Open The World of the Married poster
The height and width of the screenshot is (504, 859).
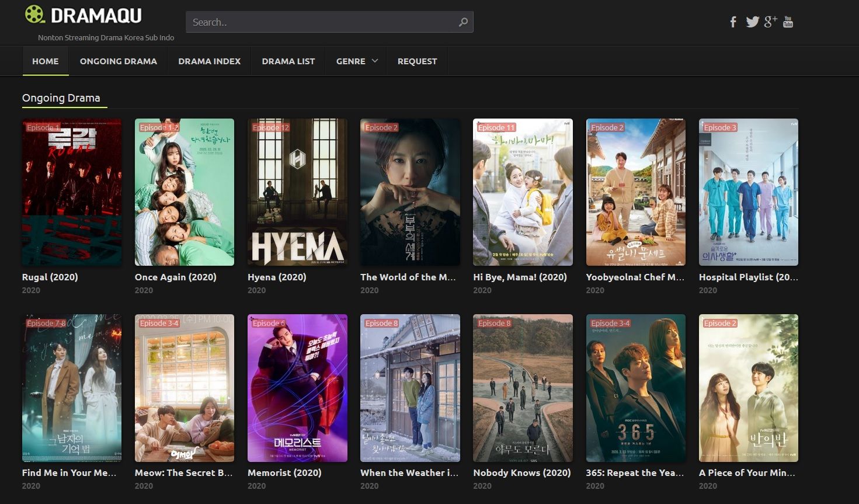[410, 192]
